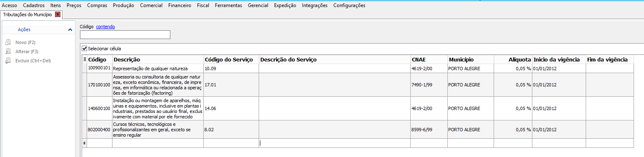Select cell with code 100900101
Image resolution: width=644 pixels, height=157 pixels.
click(x=100, y=68)
